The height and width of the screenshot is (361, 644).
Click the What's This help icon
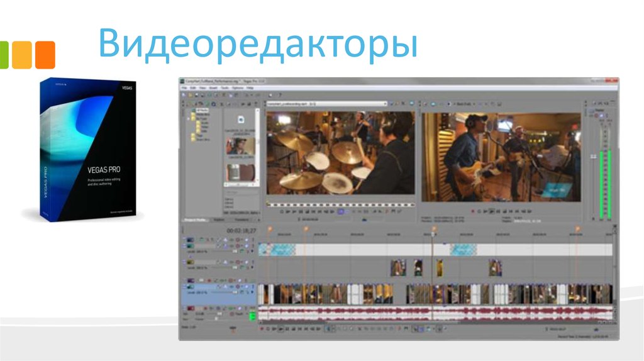280,95
